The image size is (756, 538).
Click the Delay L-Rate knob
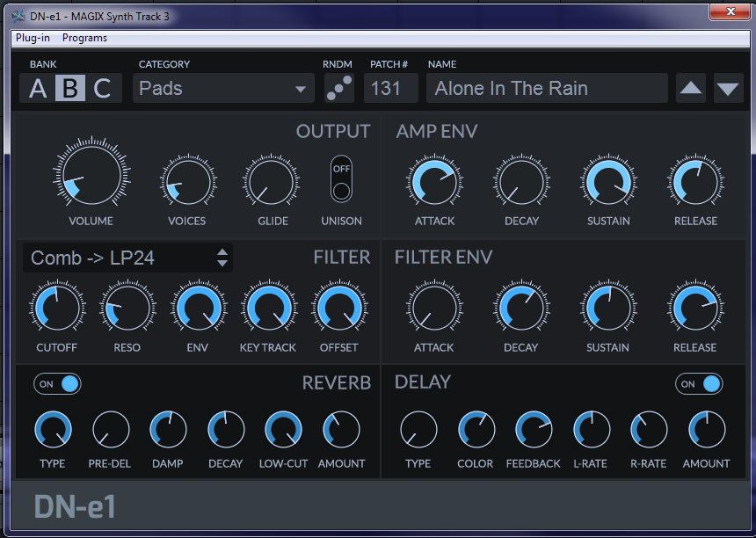pyautogui.click(x=592, y=429)
